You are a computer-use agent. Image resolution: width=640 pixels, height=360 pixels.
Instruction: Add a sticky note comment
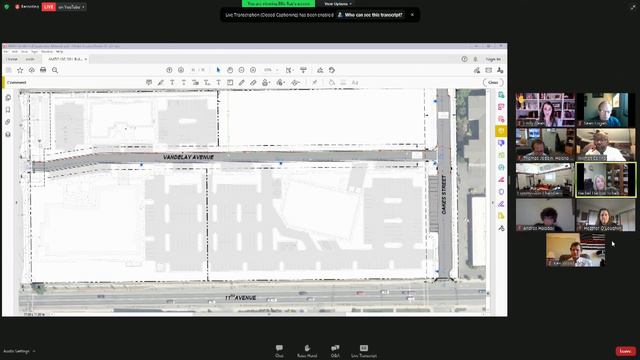(149, 82)
